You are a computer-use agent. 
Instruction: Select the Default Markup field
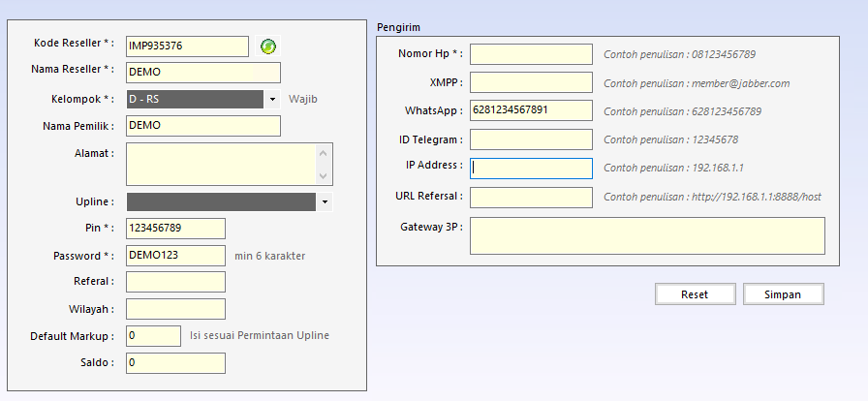[x=153, y=335]
